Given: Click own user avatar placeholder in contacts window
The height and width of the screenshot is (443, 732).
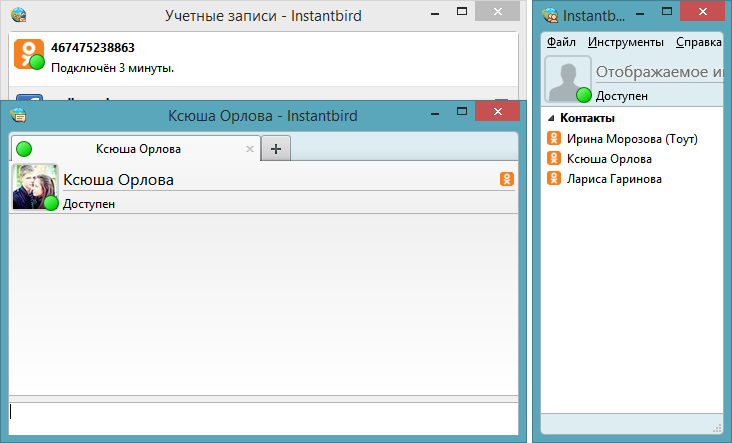Looking at the screenshot, I should click(568, 79).
